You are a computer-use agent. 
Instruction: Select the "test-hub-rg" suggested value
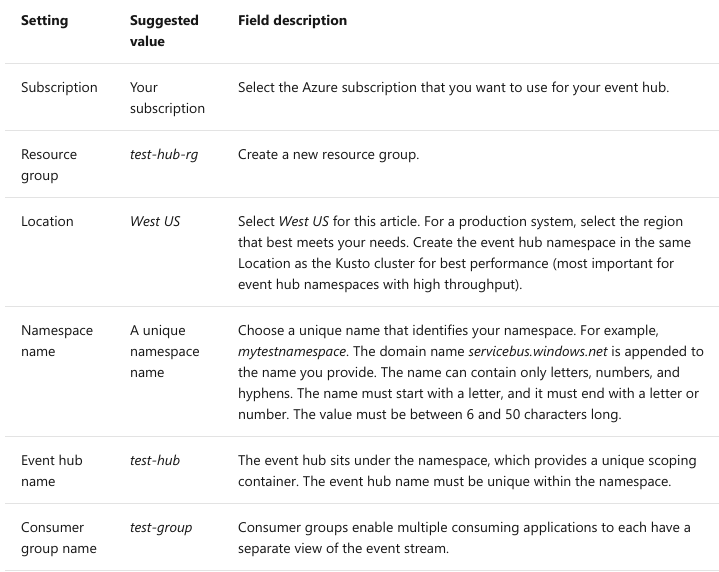tap(164, 155)
